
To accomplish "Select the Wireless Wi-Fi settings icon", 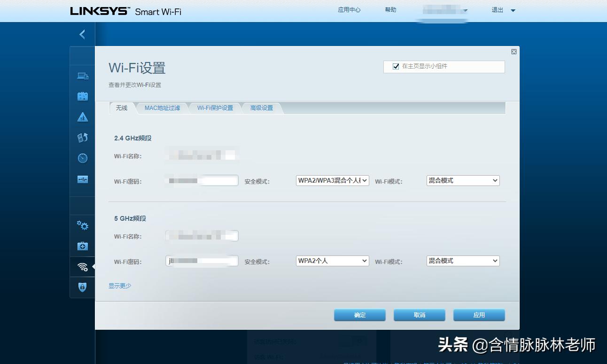I will (82, 267).
